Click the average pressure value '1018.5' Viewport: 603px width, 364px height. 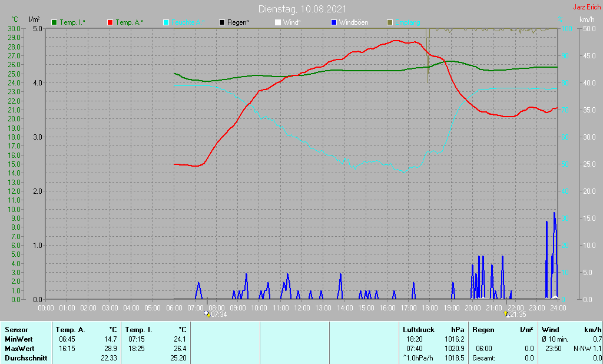click(x=455, y=358)
